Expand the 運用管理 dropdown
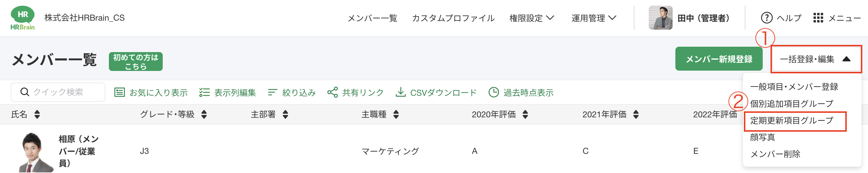Viewport: 868px width, 173px height. pyautogui.click(x=594, y=18)
